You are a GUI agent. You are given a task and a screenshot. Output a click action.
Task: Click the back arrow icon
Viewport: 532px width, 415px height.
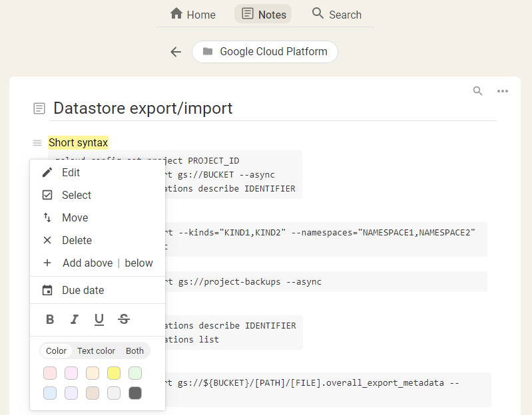pos(176,52)
